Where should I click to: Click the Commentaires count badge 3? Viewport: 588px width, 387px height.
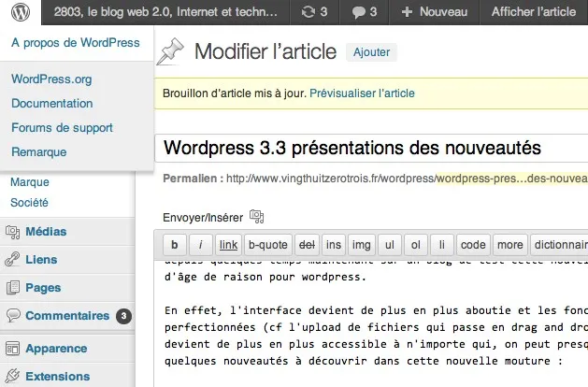pos(123,316)
